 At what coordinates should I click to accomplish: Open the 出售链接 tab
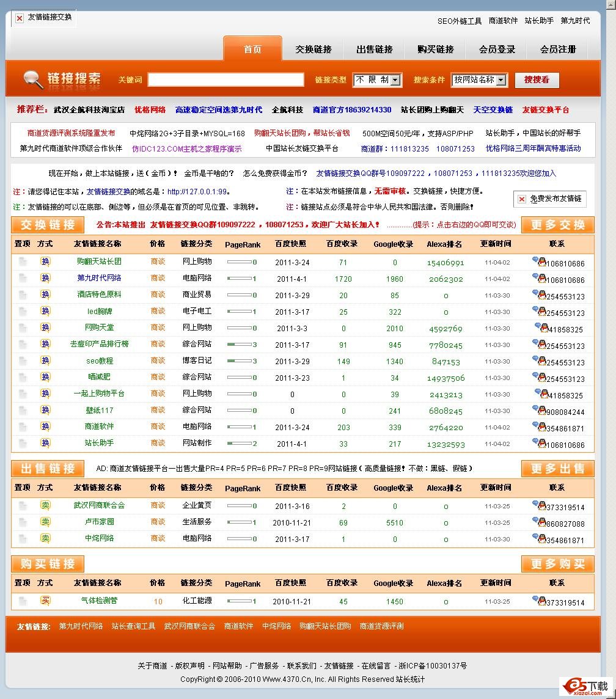[375, 49]
